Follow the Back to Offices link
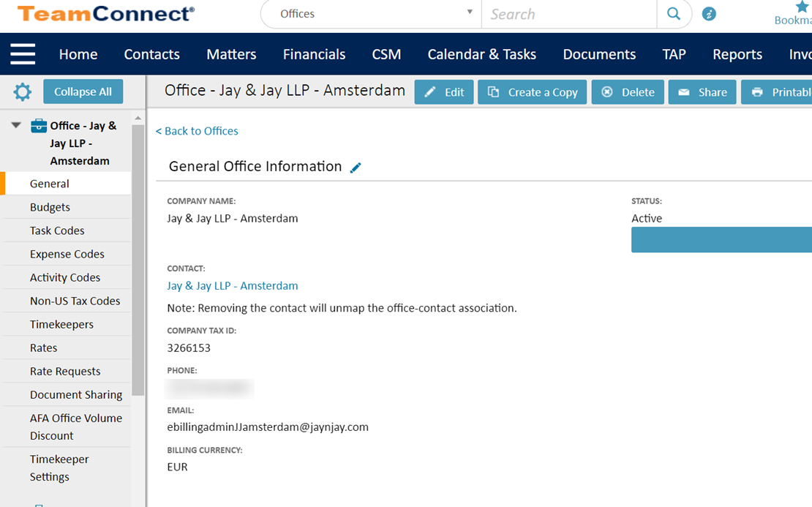Viewport: 812px width, 507px height. coord(197,131)
